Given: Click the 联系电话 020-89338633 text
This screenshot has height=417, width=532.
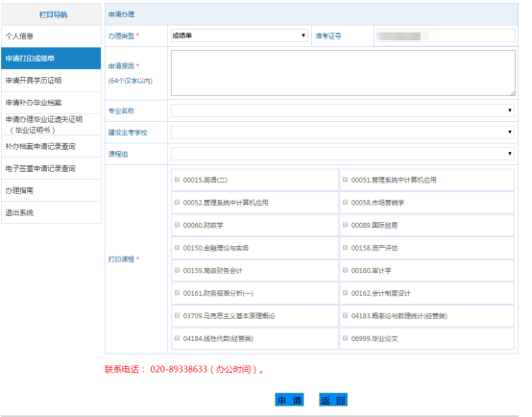Looking at the screenshot, I should pyautogui.click(x=183, y=370).
